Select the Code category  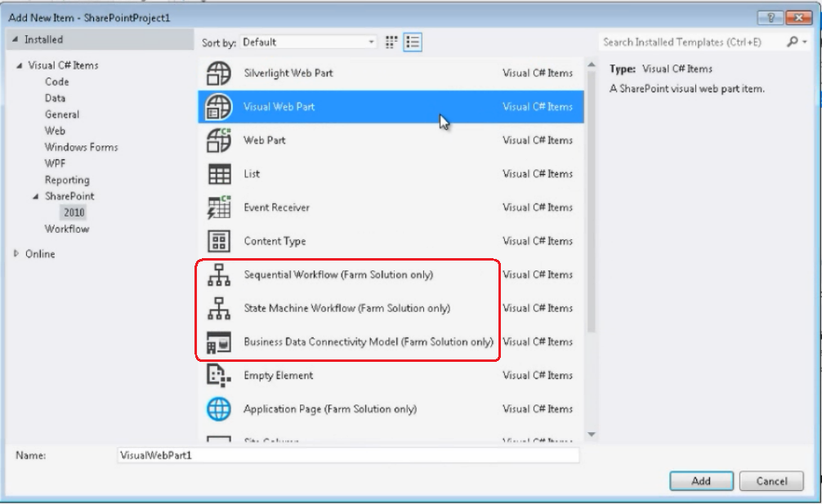point(56,82)
